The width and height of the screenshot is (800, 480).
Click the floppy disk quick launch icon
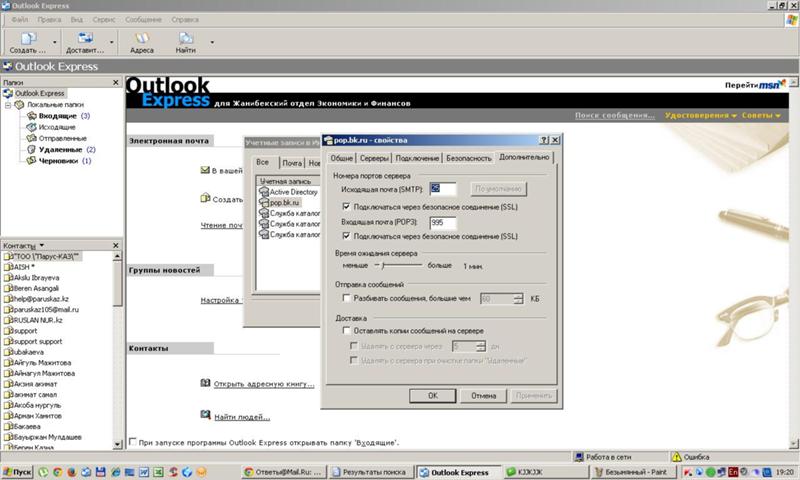click(x=101, y=472)
